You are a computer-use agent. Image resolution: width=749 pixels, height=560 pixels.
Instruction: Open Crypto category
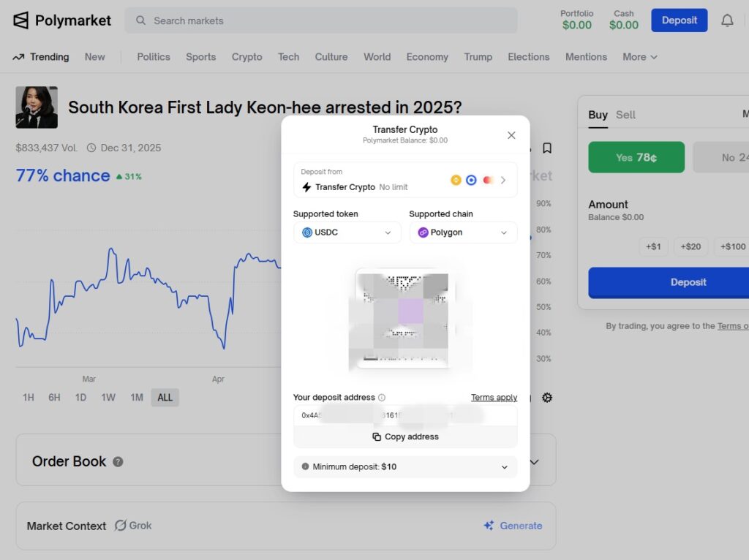pos(247,57)
